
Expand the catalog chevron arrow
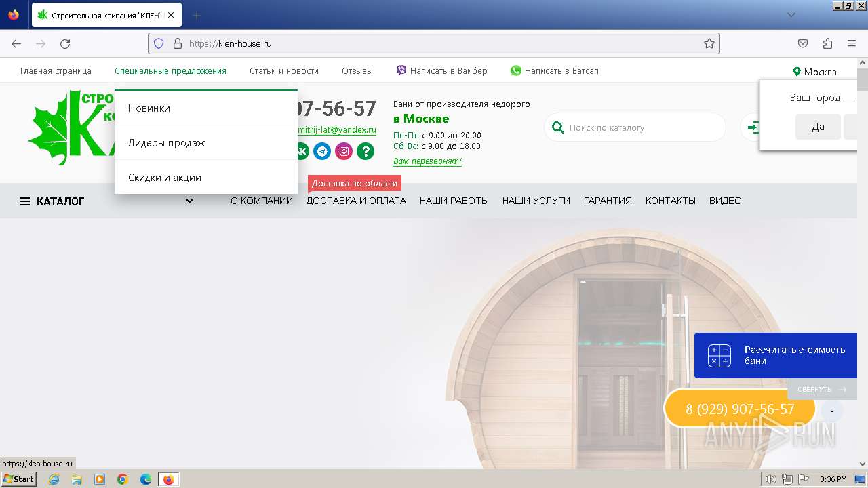(x=189, y=201)
